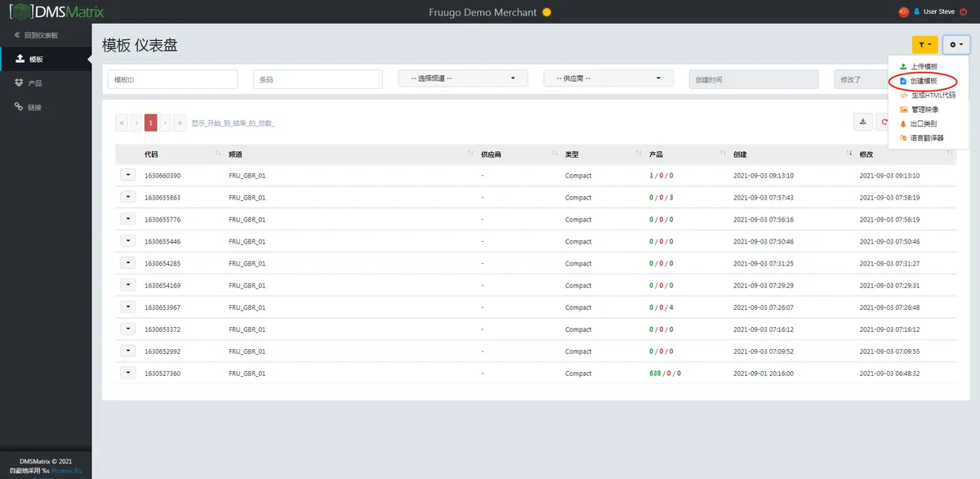Focus the 模板ID input field
This screenshot has height=479, width=980.
(x=173, y=79)
